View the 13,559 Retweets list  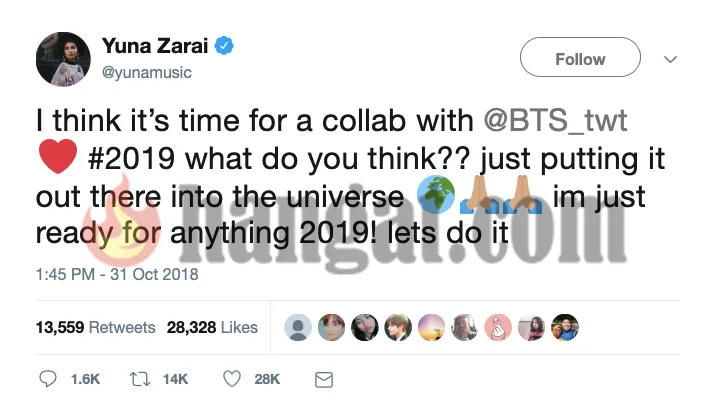click(x=96, y=327)
